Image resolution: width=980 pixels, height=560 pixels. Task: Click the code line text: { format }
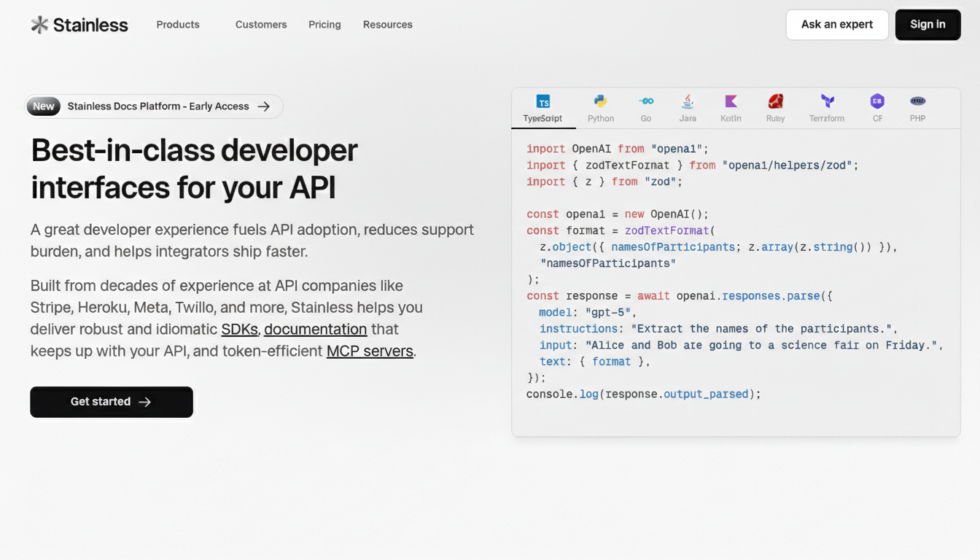point(594,362)
